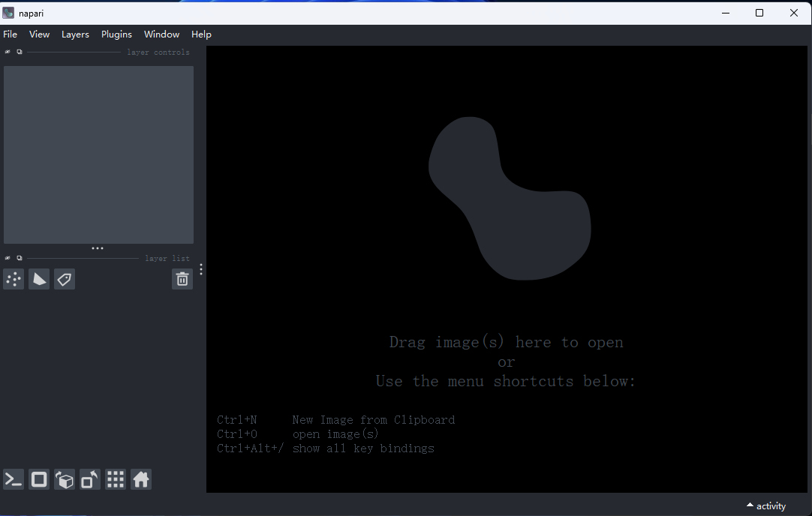Open the Window menu
The width and height of the screenshot is (812, 516).
(161, 34)
